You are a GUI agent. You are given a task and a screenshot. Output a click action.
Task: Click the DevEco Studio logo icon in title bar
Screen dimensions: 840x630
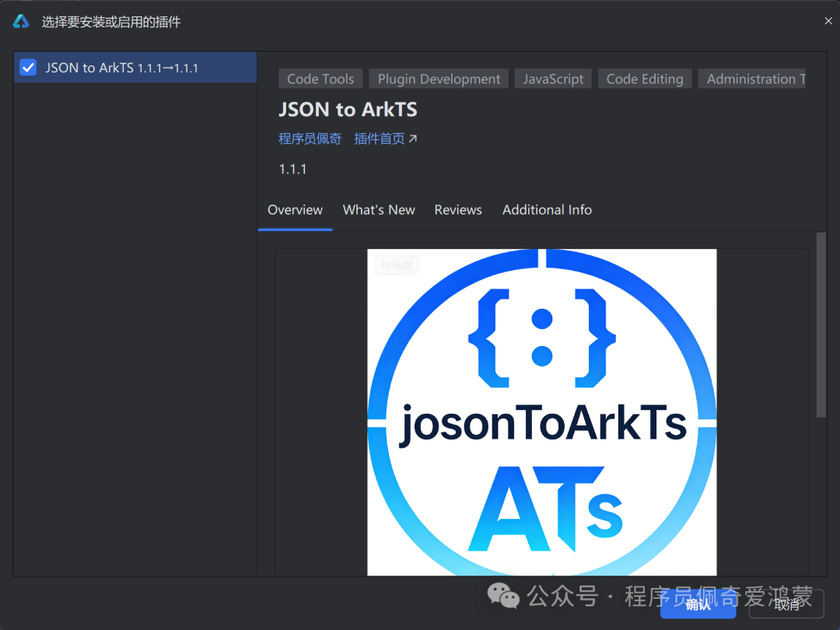point(21,22)
